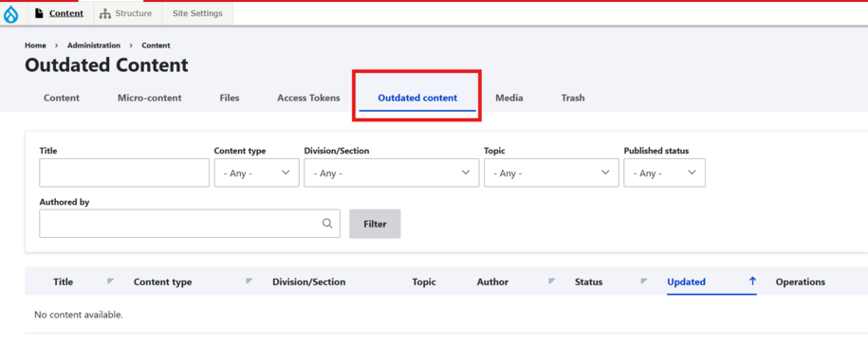
Task: Click sort icon next to Title header
Action: click(x=110, y=281)
